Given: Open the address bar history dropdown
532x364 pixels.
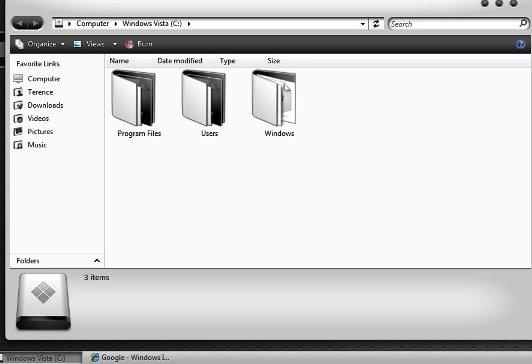Looking at the screenshot, I should pos(363,24).
